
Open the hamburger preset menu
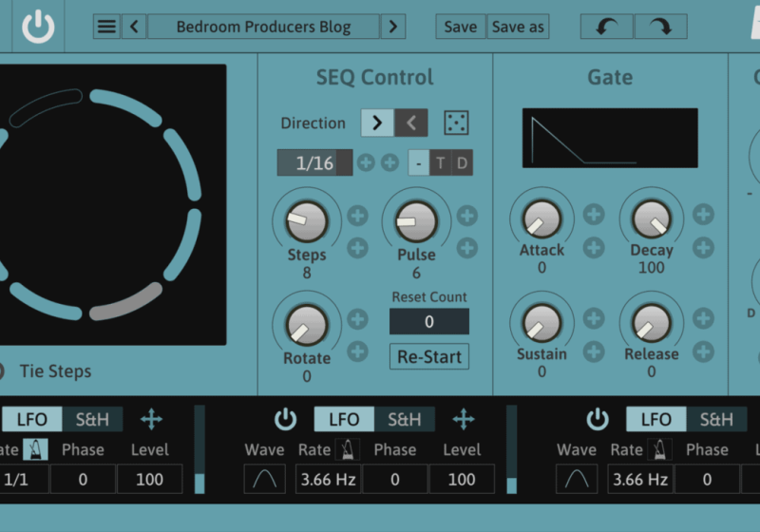pos(107,27)
